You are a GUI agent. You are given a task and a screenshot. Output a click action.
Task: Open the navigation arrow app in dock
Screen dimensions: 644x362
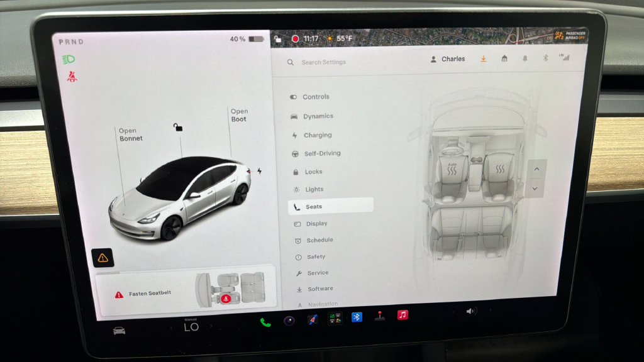[x=312, y=319]
